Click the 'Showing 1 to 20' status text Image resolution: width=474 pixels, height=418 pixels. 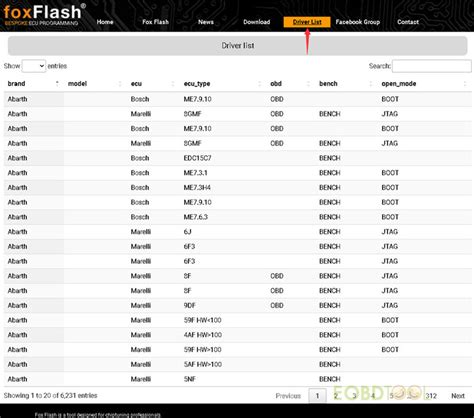50,396
